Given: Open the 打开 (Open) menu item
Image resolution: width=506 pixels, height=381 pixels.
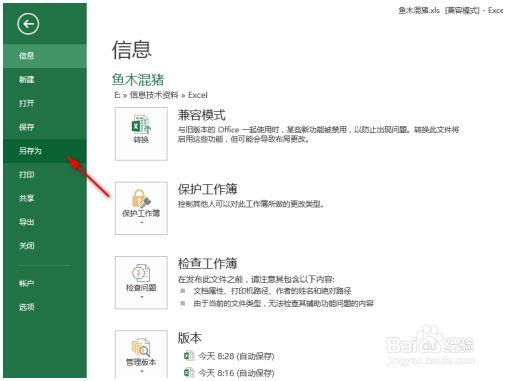Looking at the screenshot, I should tap(45, 103).
